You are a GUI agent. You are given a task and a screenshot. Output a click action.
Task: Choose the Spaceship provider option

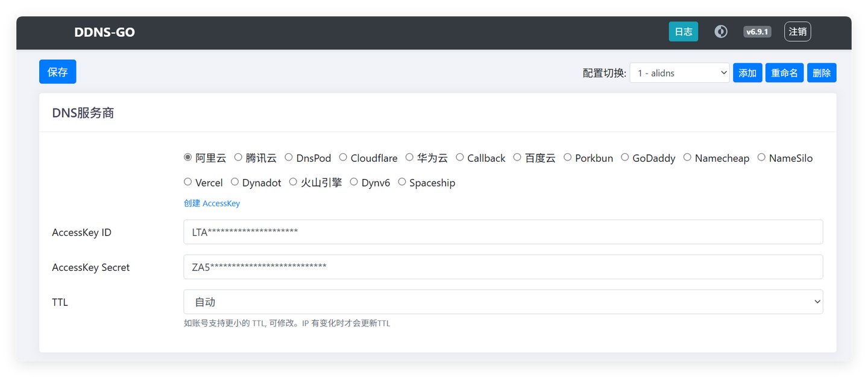(401, 182)
